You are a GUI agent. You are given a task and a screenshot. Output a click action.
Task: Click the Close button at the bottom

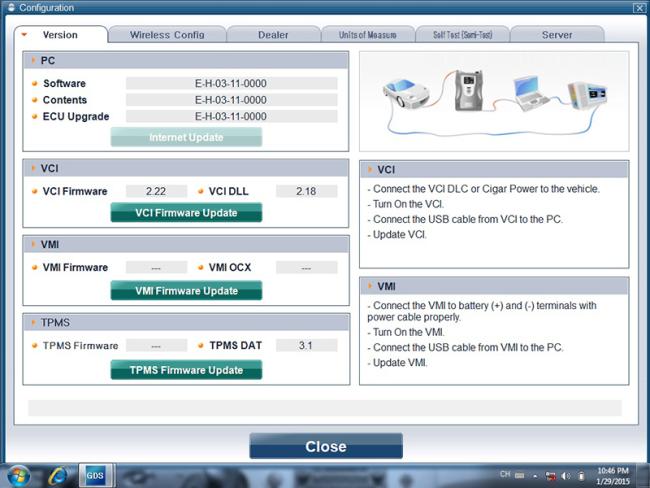pos(325,446)
